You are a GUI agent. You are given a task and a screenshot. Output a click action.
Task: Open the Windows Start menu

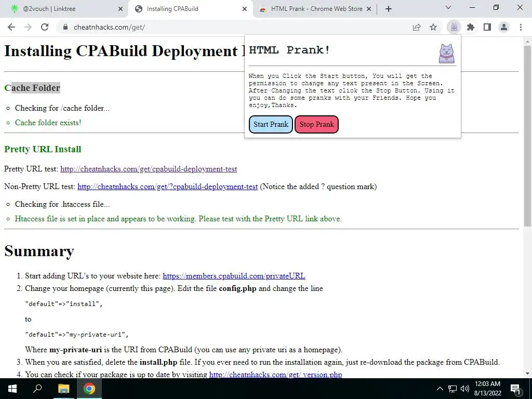coord(12,389)
